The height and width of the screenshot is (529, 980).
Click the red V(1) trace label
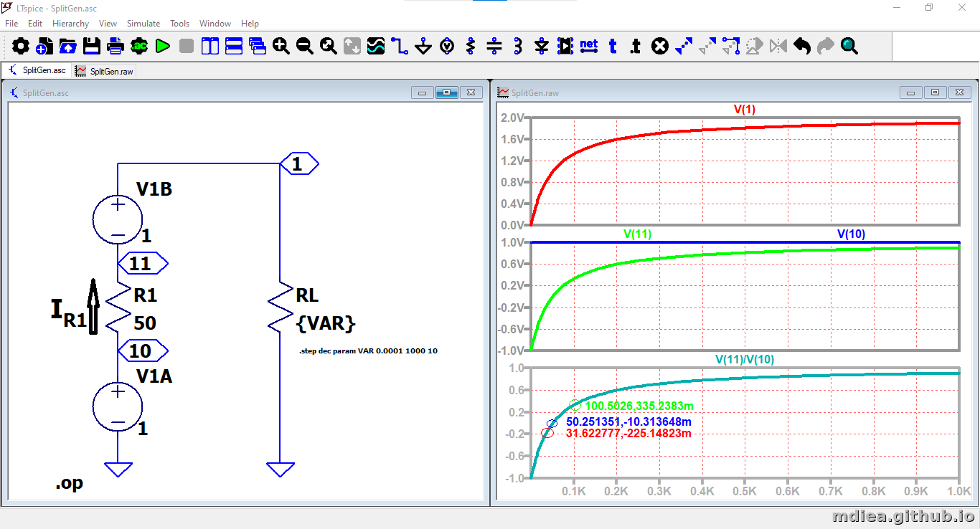(x=744, y=110)
